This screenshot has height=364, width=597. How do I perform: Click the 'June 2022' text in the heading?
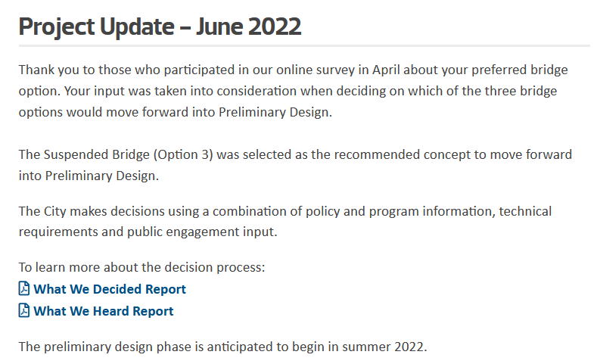pyautogui.click(x=249, y=26)
